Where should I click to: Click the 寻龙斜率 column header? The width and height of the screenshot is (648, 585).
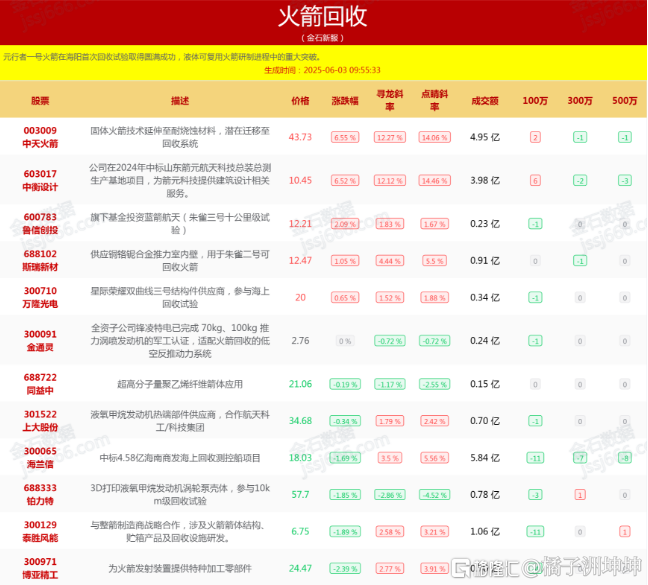390,100
